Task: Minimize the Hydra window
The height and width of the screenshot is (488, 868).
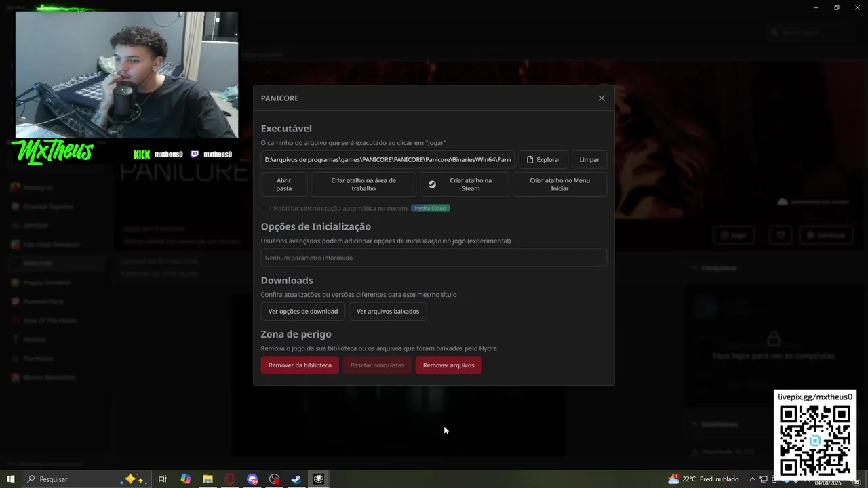Action: tap(816, 7)
